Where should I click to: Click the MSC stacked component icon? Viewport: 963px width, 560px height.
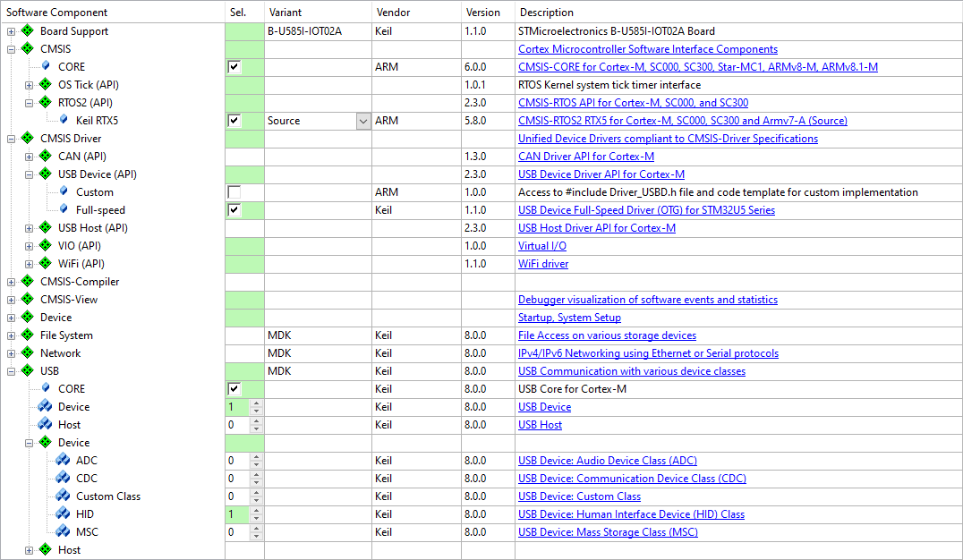tap(63, 532)
